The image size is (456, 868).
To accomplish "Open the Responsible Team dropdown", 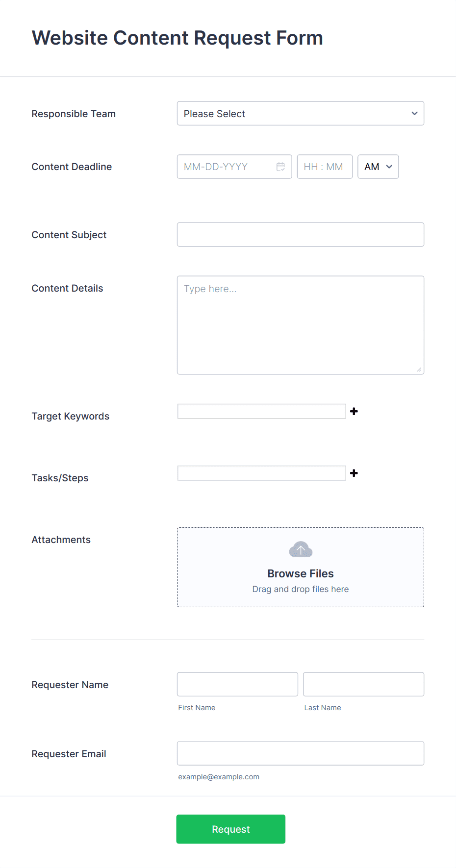I will tap(301, 113).
